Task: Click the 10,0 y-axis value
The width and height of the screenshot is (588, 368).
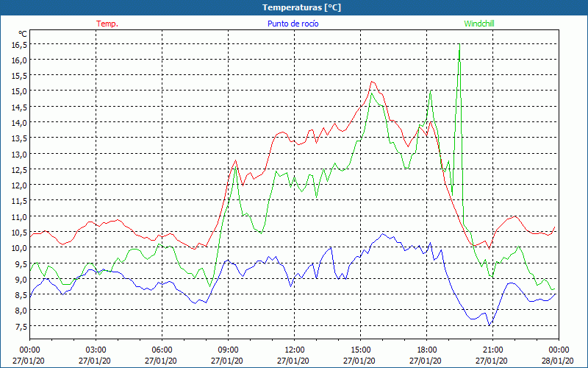Action: (20, 248)
